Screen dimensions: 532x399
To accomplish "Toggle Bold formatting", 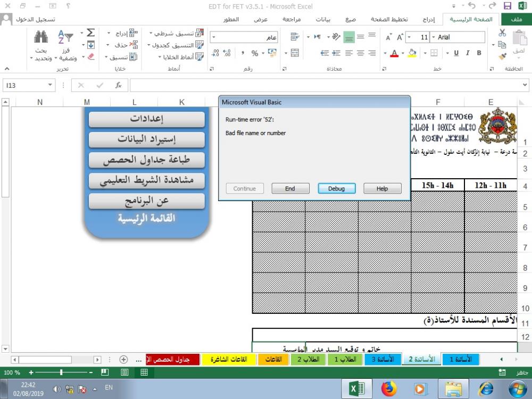I will tap(479, 53).
